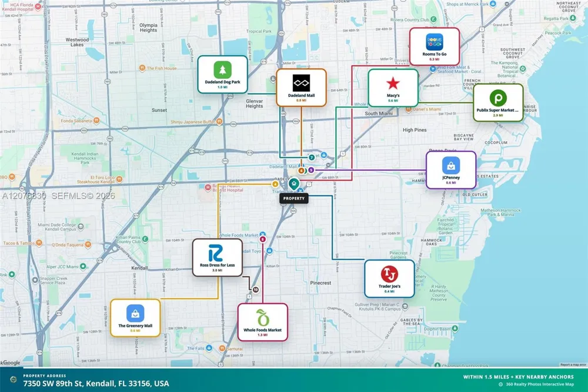
Task: Click the Glenvar Heights label
Action: coord(254,104)
